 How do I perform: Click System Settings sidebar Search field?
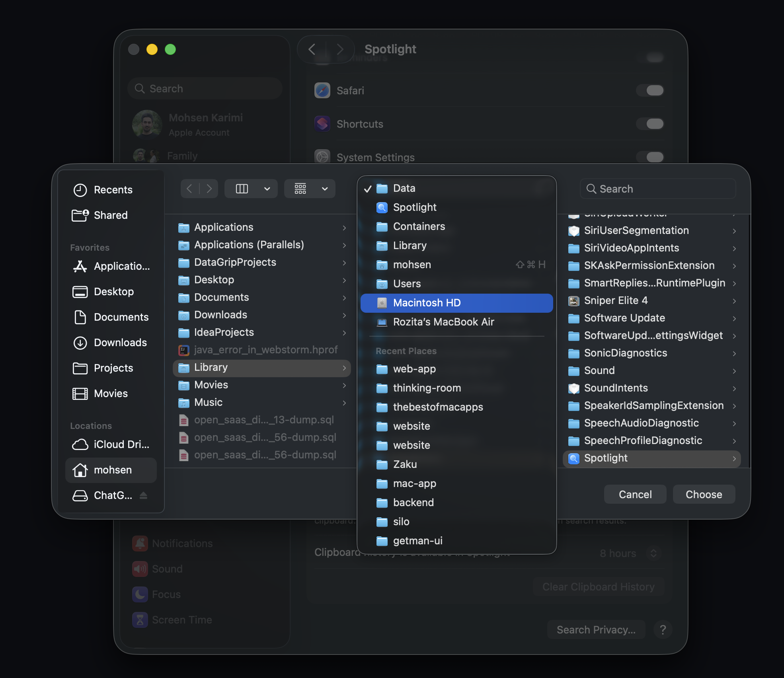click(x=205, y=88)
